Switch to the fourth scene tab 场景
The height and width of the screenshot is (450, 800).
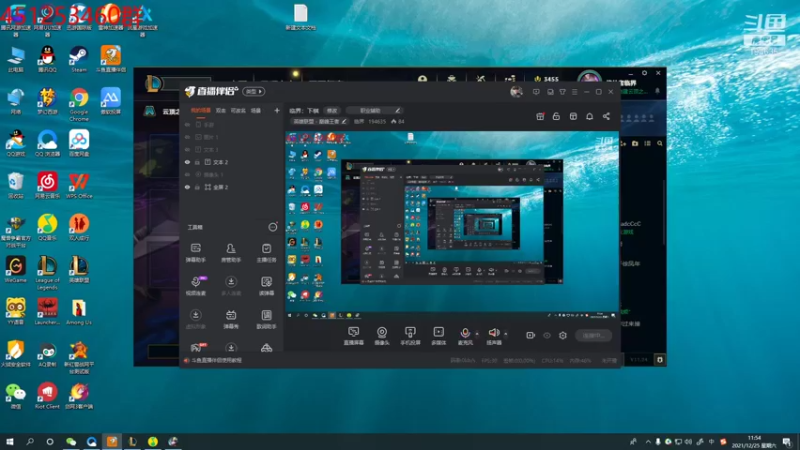(256, 111)
